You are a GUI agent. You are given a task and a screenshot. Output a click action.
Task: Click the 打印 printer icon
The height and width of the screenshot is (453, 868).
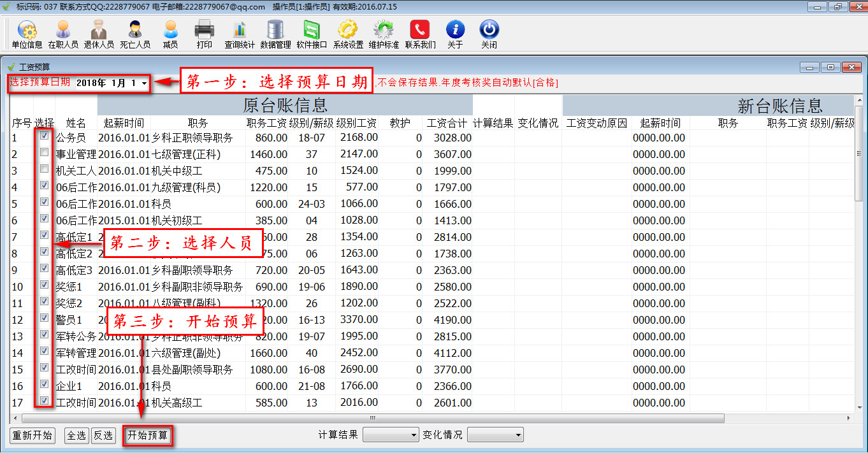(204, 30)
